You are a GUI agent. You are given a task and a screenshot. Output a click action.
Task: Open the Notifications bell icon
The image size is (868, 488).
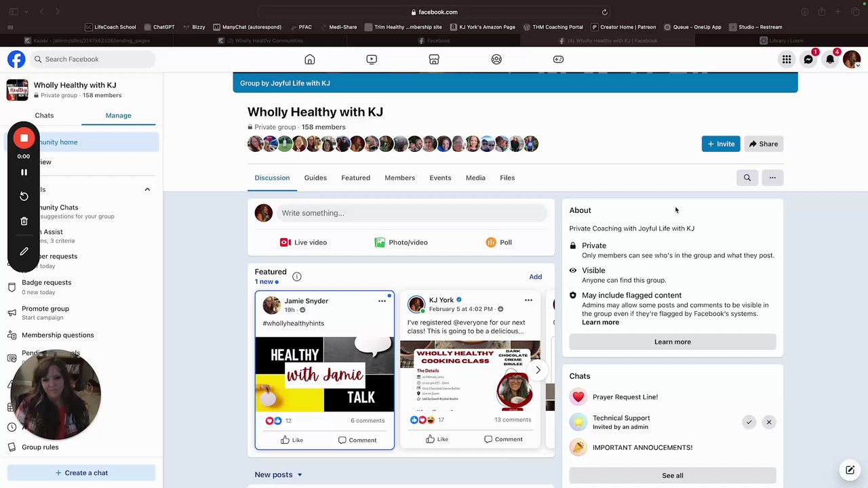[x=830, y=59]
